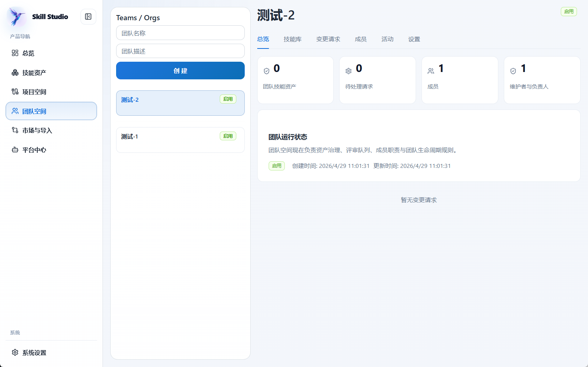Click the Skill Studio hummingbird logo

[17, 17]
